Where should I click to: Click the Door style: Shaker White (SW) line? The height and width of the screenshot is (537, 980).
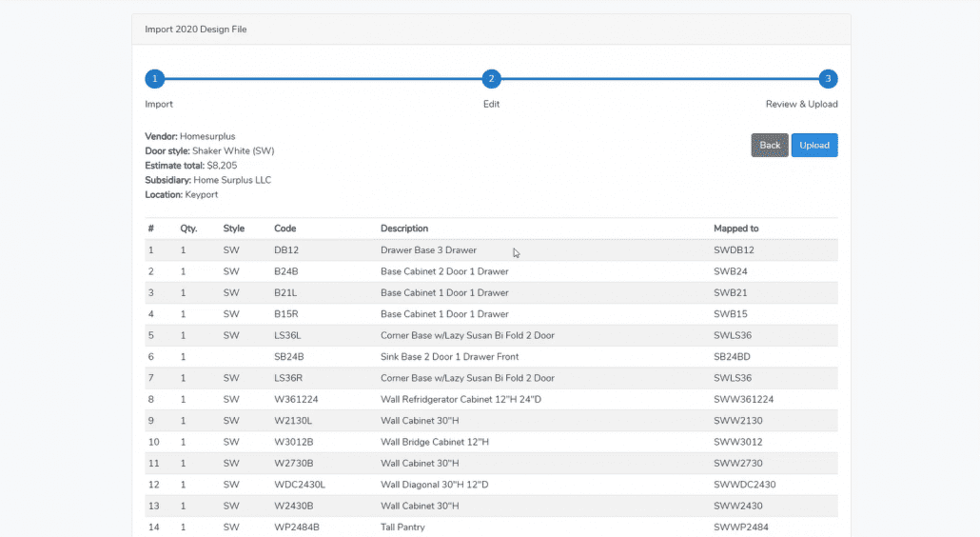[209, 150]
